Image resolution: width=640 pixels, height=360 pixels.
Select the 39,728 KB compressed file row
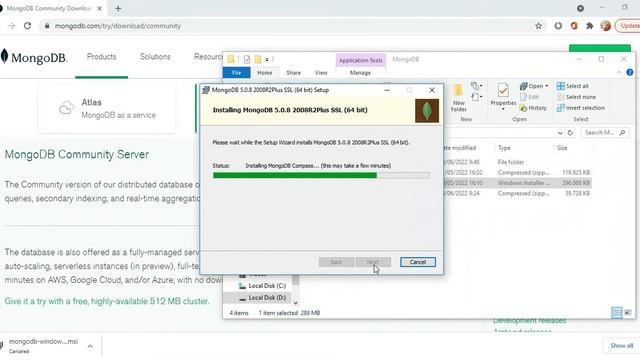[x=518, y=193]
